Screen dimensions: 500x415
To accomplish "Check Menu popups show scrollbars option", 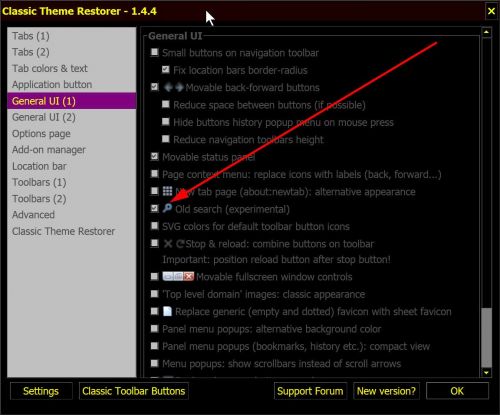I will coord(154,363).
